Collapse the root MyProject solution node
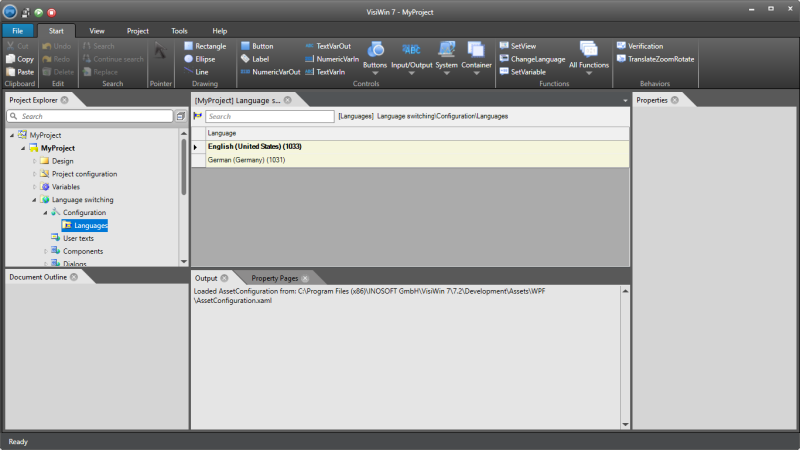The image size is (800, 450). point(12,135)
